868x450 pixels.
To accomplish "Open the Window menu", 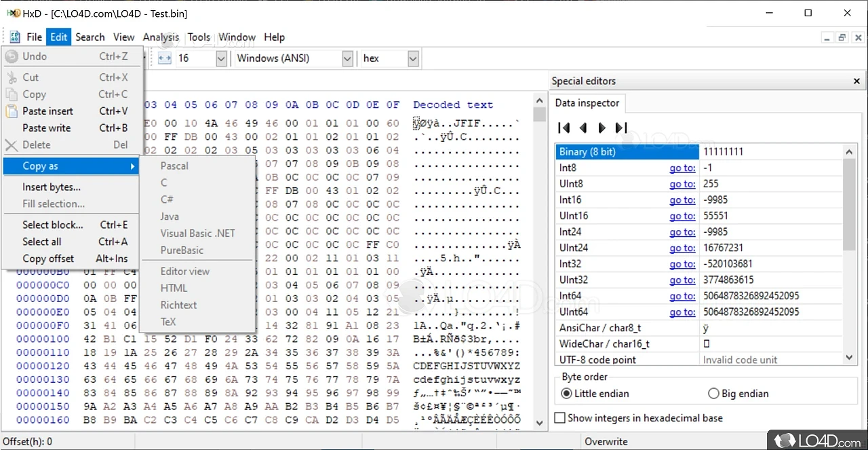I will 237,37.
